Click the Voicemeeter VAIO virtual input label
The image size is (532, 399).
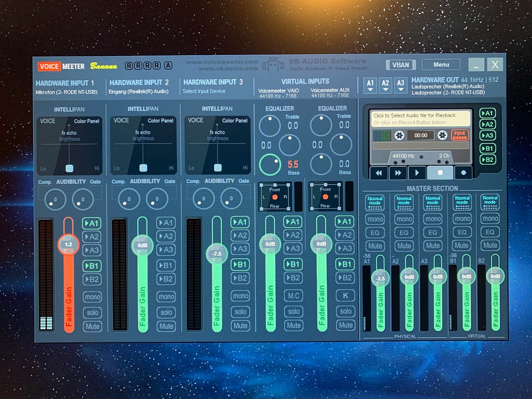[278, 90]
